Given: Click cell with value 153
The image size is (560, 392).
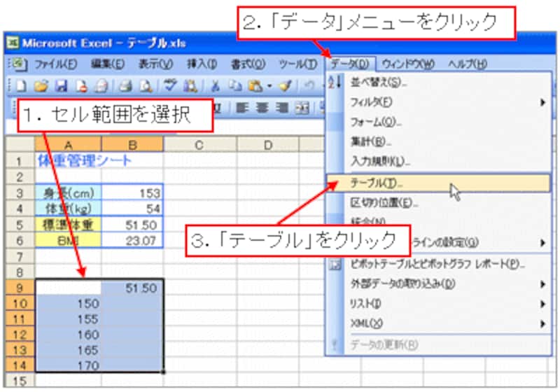Looking at the screenshot, I should [132, 193].
